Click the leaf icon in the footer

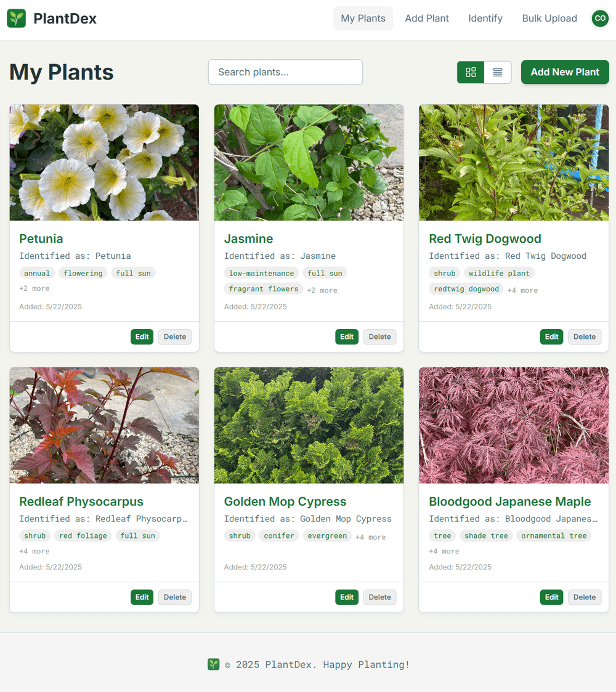pyautogui.click(x=213, y=664)
